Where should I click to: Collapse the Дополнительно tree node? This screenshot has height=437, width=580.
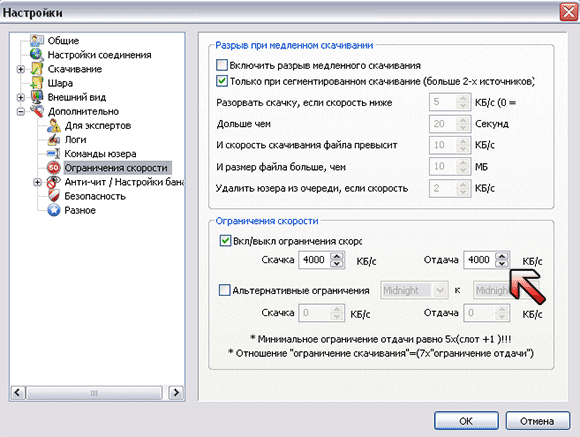21,111
